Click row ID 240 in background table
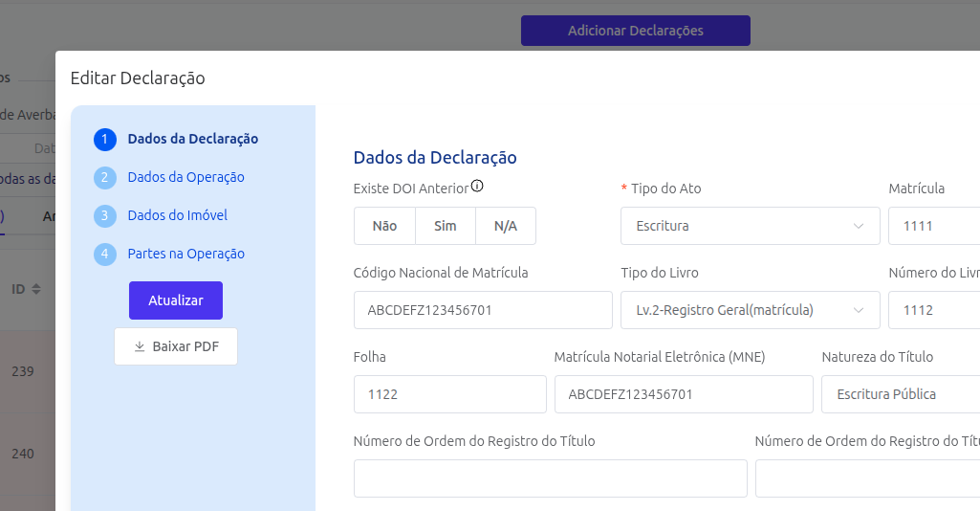The image size is (980, 511). [x=23, y=455]
